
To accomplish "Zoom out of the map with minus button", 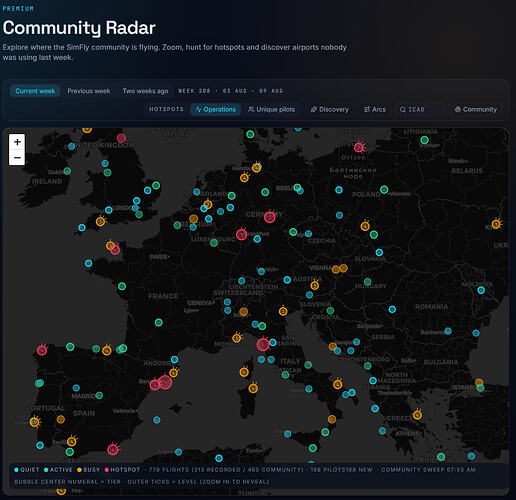I will (x=17, y=157).
